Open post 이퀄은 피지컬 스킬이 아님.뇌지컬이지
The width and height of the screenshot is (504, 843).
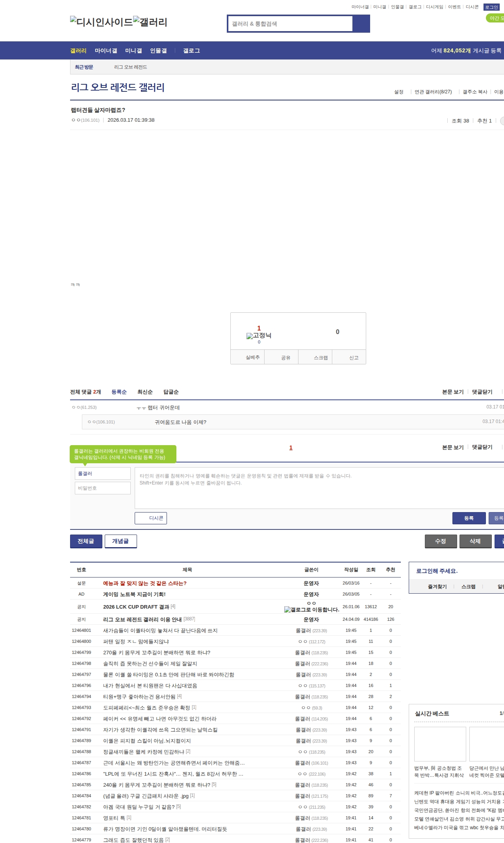pyautogui.click(x=147, y=741)
